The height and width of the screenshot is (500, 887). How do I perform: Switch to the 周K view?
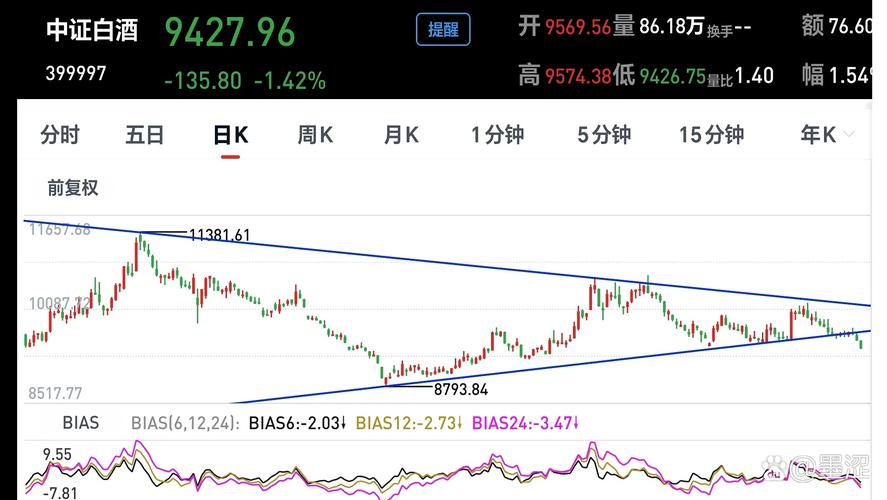pos(315,136)
